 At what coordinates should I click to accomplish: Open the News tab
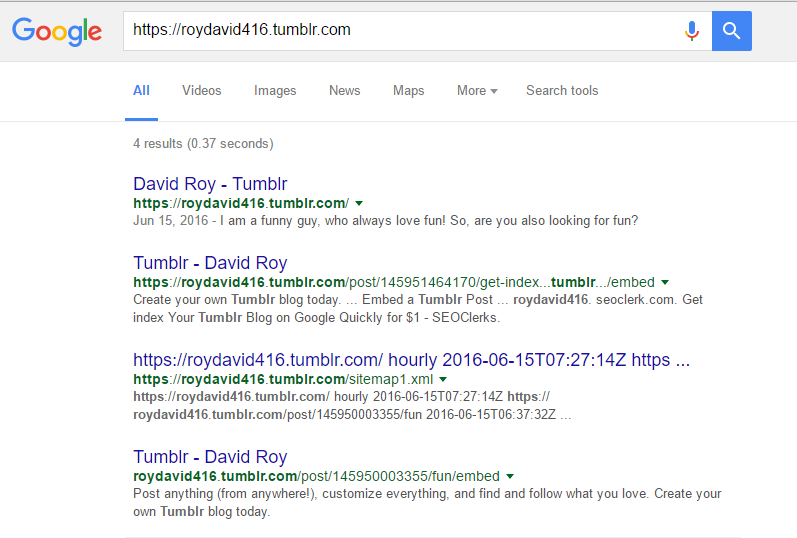pyautogui.click(x=345, y=91)
